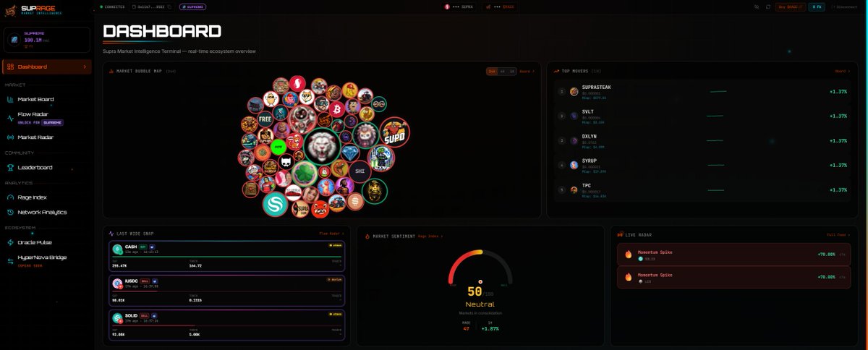Open the Rage Index link in Market Sentiment
The image size is (868, 350).
(430, 236)
